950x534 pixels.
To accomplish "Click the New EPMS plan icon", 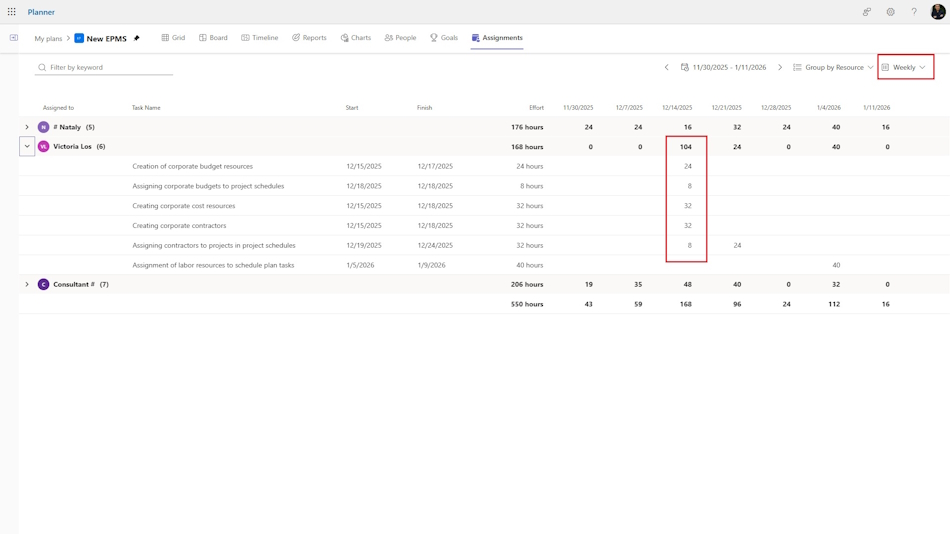I will click(x=79, y=38).
